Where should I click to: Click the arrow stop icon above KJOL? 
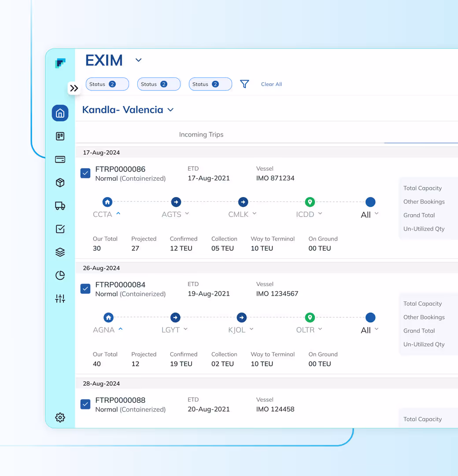coord(241,317)
